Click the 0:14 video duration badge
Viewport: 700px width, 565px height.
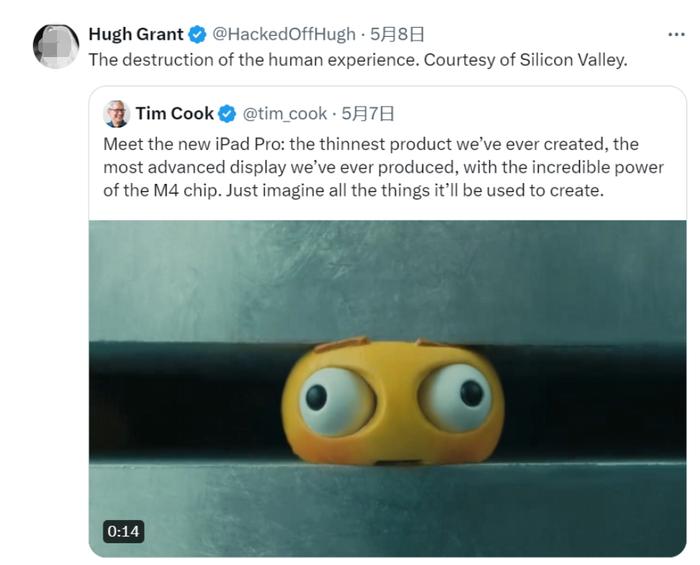(x=123, y=531)
